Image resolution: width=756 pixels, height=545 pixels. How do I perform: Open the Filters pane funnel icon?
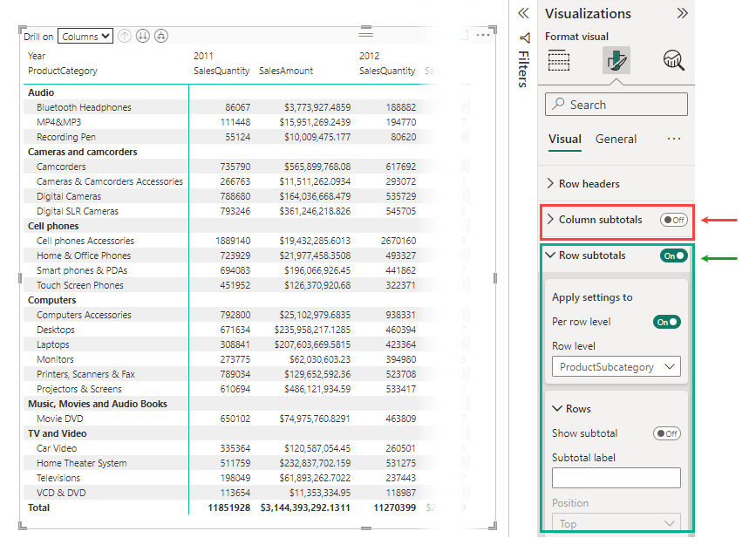click(x=523, y=37)
